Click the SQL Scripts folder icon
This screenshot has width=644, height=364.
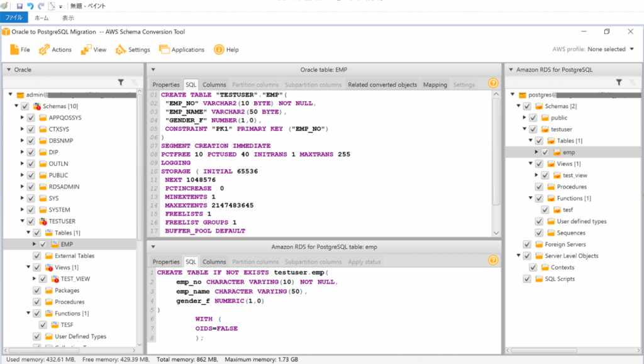click(539, 279)
